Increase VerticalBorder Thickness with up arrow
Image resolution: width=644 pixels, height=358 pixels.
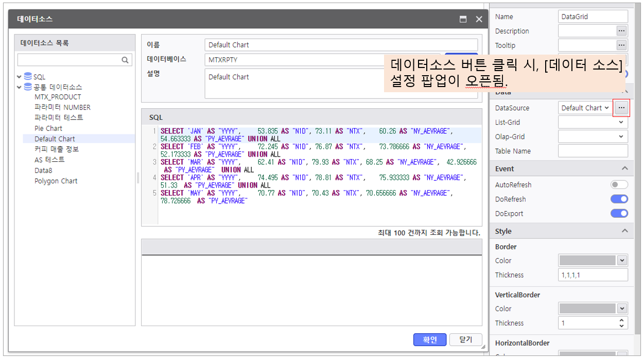[622, 320]
